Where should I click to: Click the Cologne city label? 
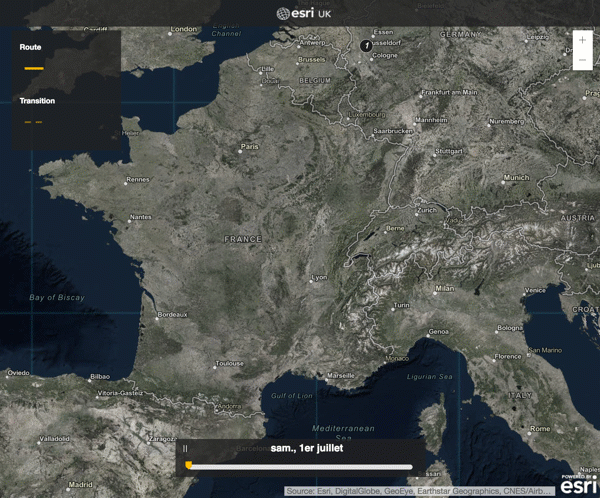385,56
